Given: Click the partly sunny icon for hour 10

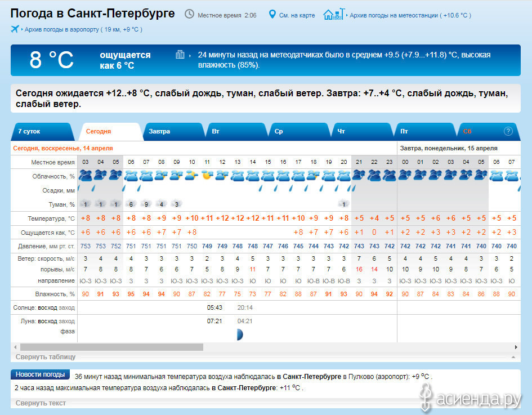Looking at the screenshot, I should click(192, 176).
